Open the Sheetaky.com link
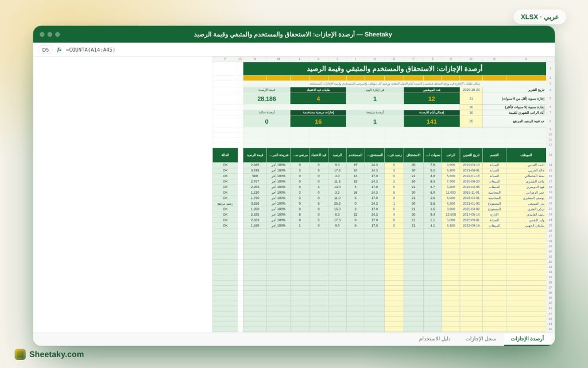This screenshot has width=588, height=368. 57,354
